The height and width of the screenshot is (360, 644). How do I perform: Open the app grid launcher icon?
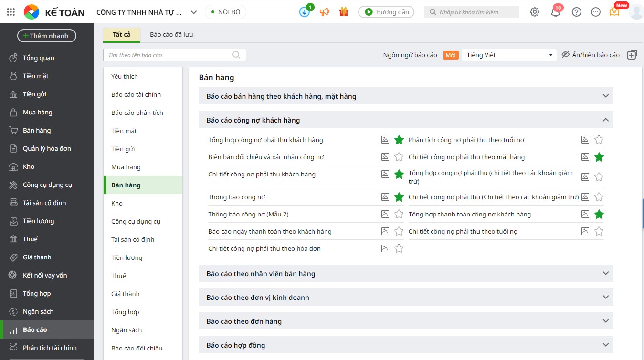11,12
